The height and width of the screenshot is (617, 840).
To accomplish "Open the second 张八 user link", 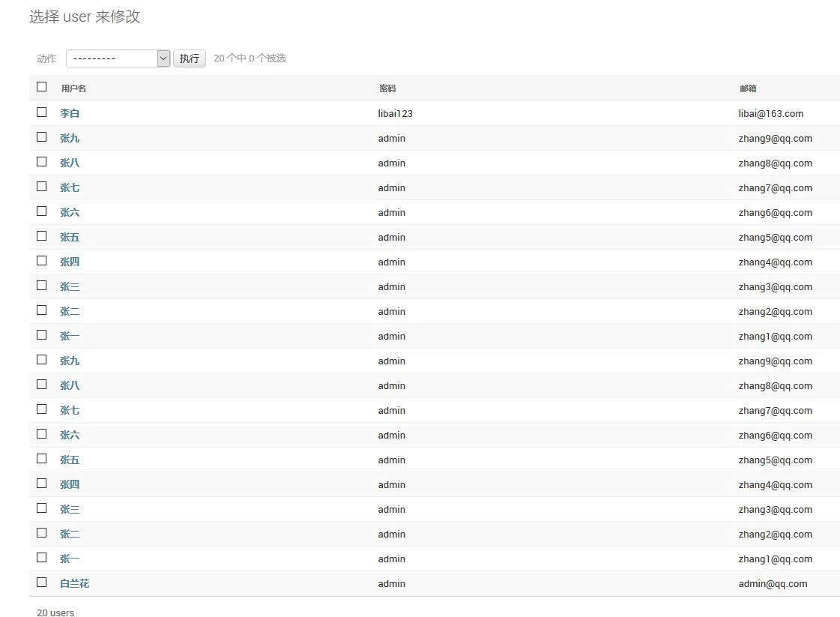I will pos(70,385).
